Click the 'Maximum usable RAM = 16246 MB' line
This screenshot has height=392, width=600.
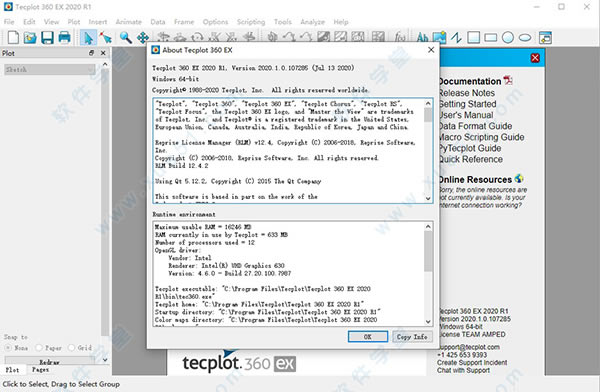[x=203, y=227]
